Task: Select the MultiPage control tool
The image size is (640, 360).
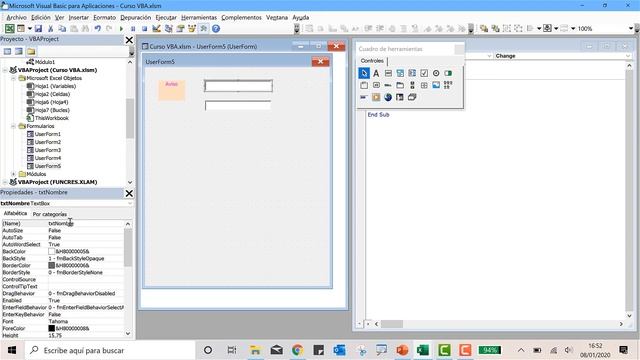Action: coord(400,85)
